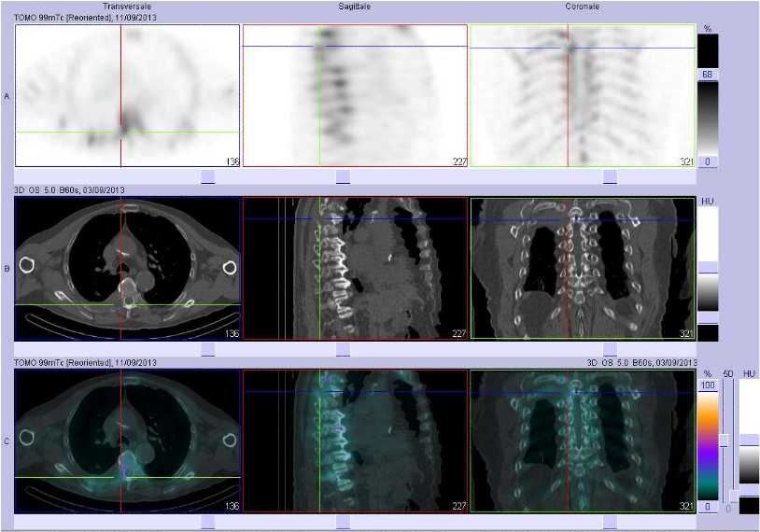Click slice number 321 in row A

pos(686,161)
